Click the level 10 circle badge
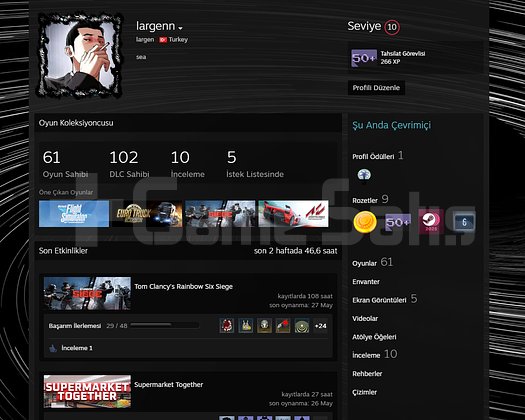 click(392, 27)
